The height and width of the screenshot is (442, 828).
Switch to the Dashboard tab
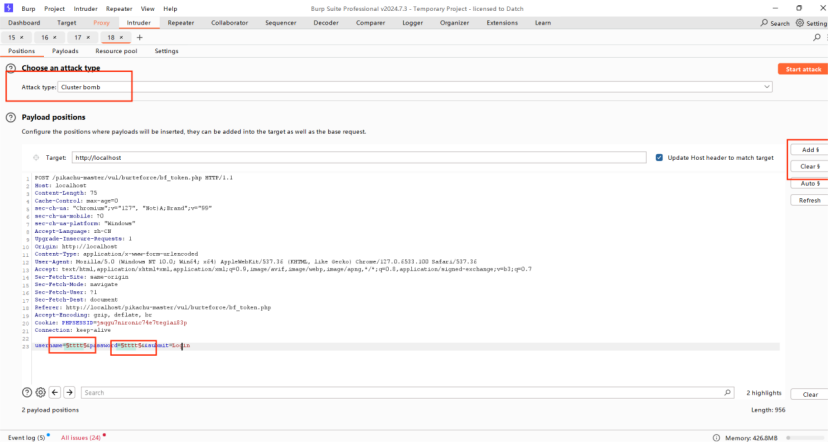[x=24, y=23]
